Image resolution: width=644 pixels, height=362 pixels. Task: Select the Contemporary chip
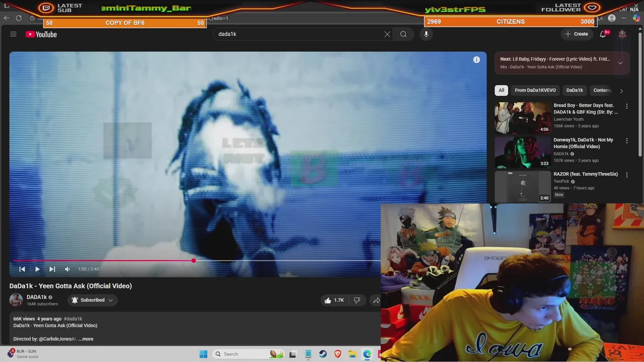602,90
